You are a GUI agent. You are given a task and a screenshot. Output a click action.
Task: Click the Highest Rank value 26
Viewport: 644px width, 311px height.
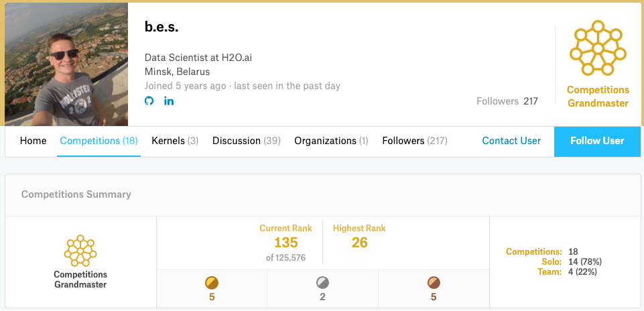pyautogui.click(x=359, y=243)
